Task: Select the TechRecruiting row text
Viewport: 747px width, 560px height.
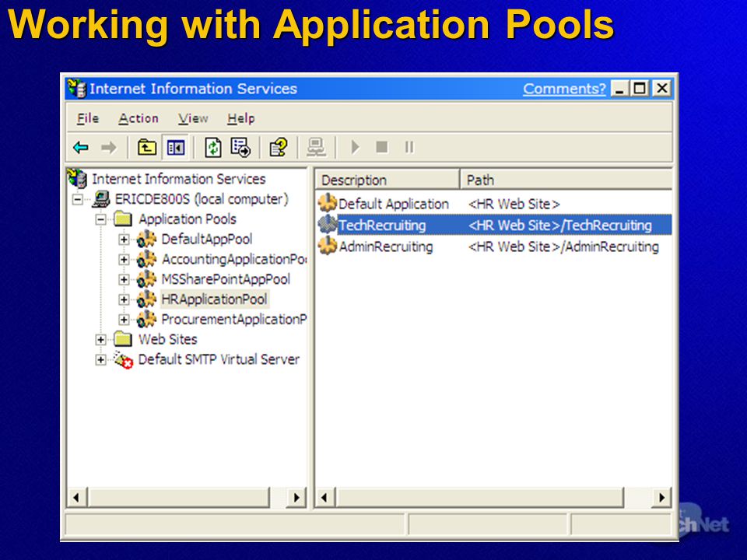Action: [382, 225]
